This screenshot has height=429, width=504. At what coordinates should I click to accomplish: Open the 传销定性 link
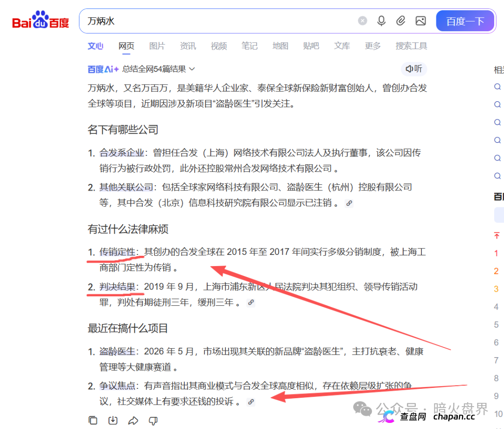(117, 252)
